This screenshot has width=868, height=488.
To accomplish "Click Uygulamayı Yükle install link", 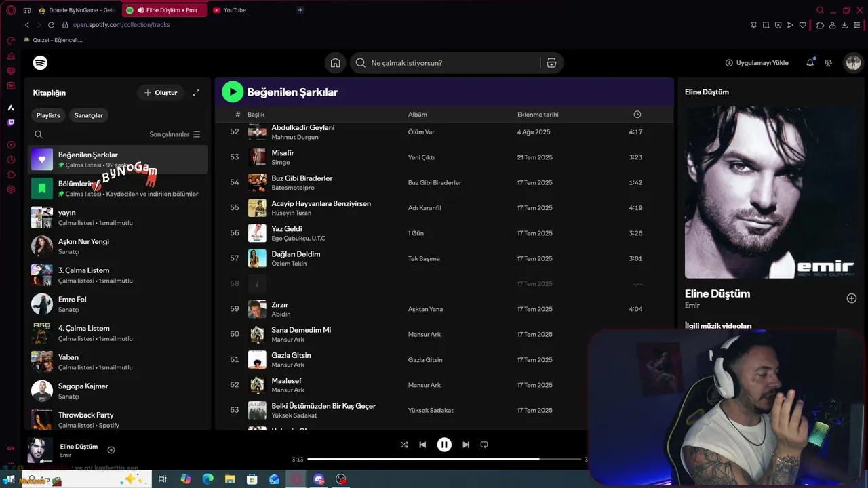I will 757,63.
